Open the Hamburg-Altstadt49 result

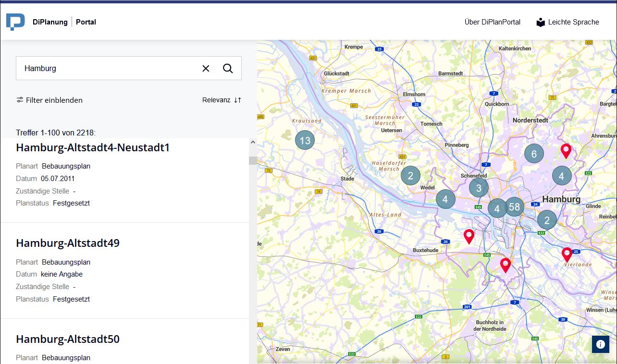pyautogui.click(x=68, y=243)
